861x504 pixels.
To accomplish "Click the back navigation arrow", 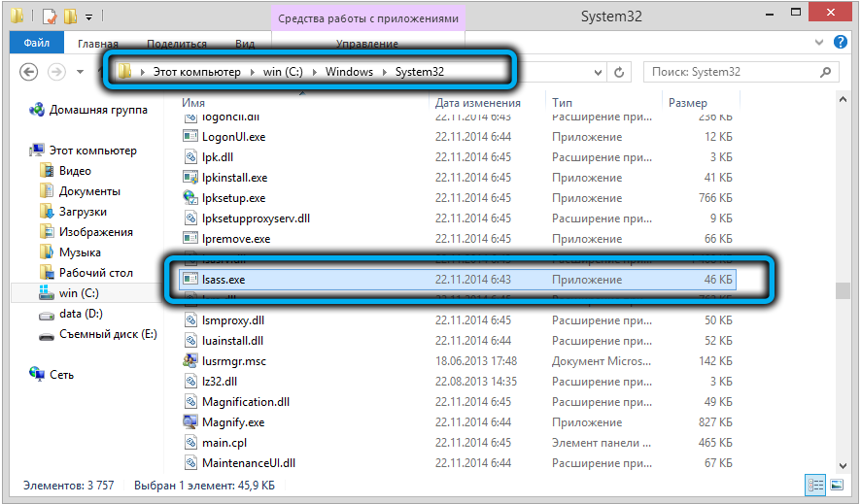I will click(x=29, y=73).
